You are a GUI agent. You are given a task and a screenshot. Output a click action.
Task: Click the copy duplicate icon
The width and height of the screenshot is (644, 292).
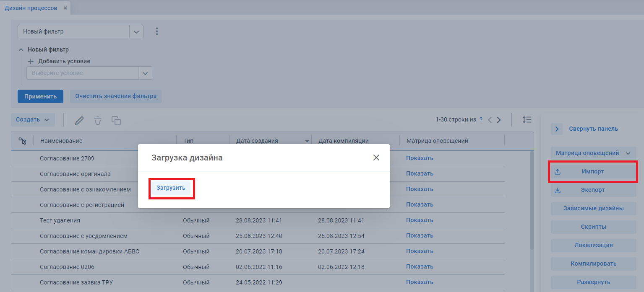point(116,121)
